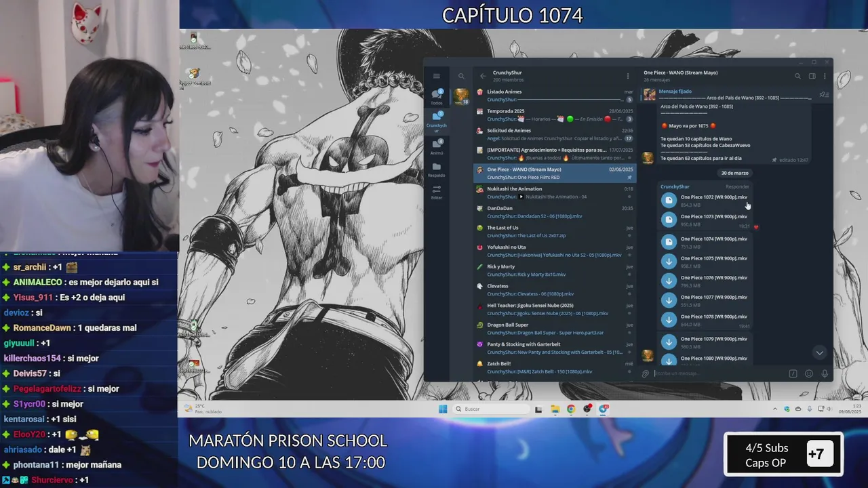Open File Explorer from the taskbar
This screenshot has height=488, width=868.
click(555, 409)
